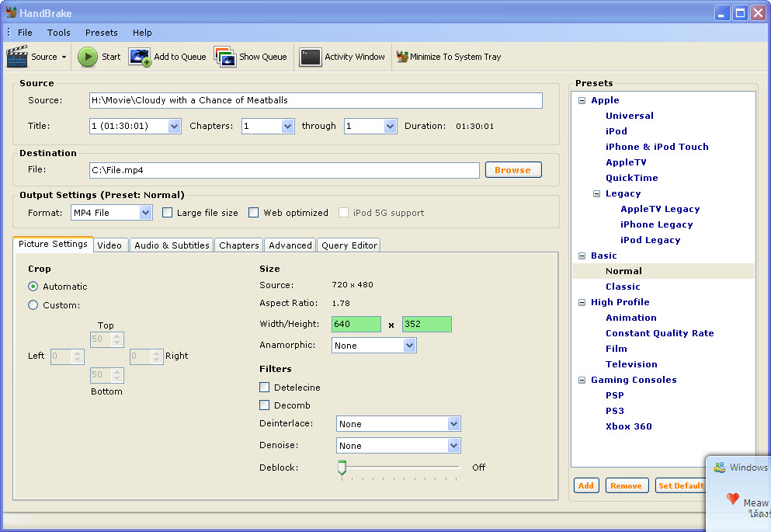
Task: Enable the Decomb filter checkbox
Action: pyautogui.click(x=264, y=405)
